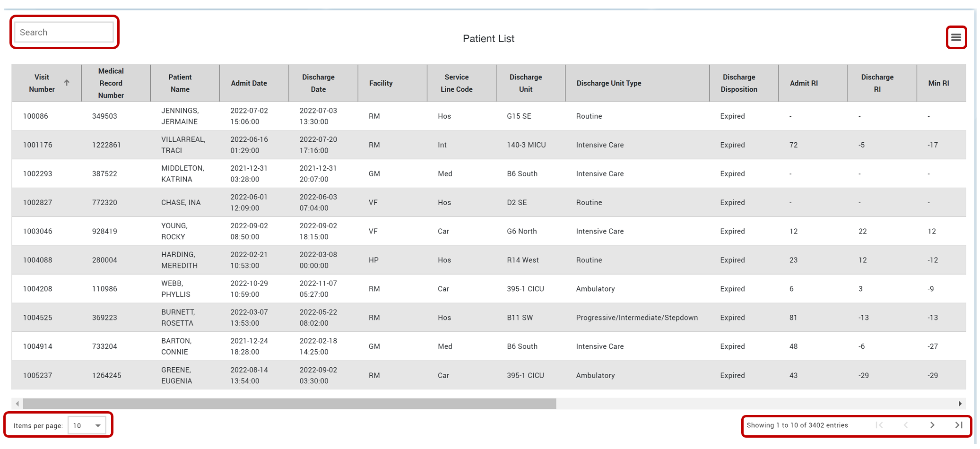Click in the Search field
Image resolution: width=980 pixels, height=449 pixels.
coord(64,32)
